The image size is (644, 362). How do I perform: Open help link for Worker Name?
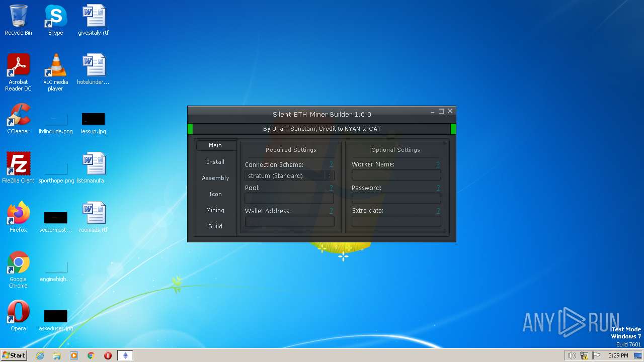(x=438, y=164)
